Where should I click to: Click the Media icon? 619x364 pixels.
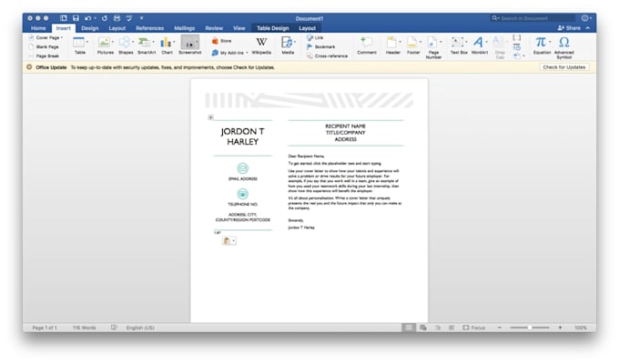coord(287,42)
